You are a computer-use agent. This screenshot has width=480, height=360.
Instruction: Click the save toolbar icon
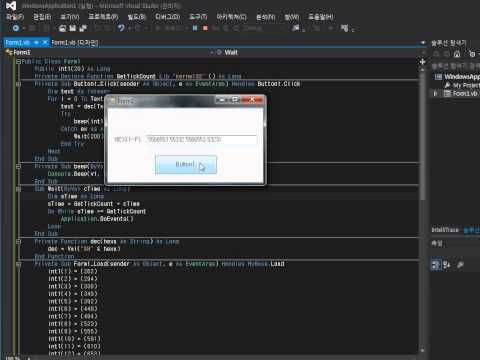73,28
